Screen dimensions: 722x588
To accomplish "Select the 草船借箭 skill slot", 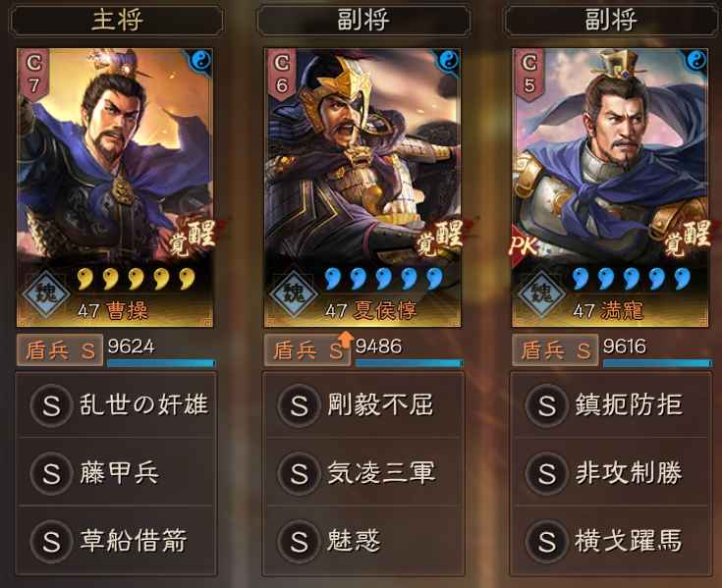I will (116, 541).
